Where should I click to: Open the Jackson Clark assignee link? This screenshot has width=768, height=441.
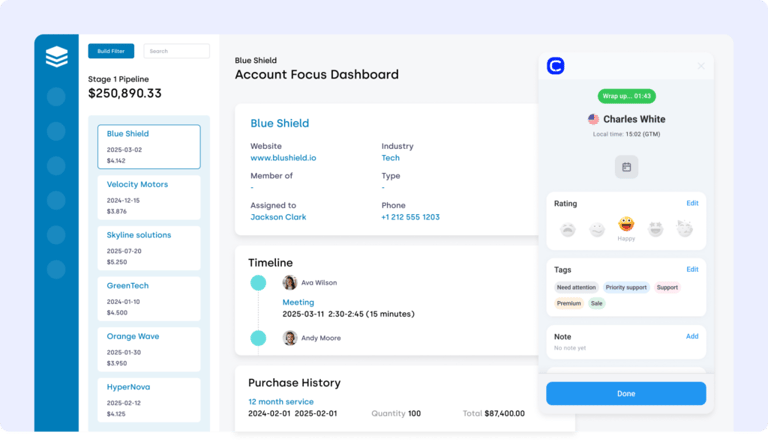pyautogui.click(x=278, y=217)
